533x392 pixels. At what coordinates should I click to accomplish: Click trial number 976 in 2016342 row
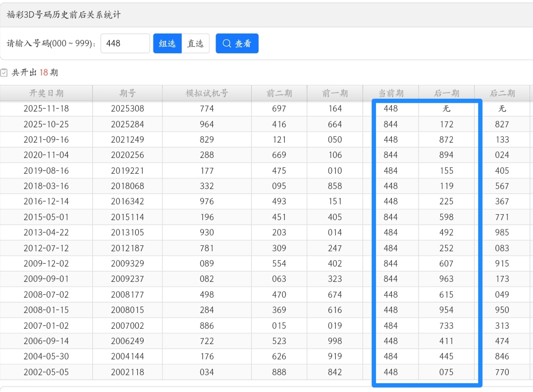pyautogui.click(x=207, y=201)
